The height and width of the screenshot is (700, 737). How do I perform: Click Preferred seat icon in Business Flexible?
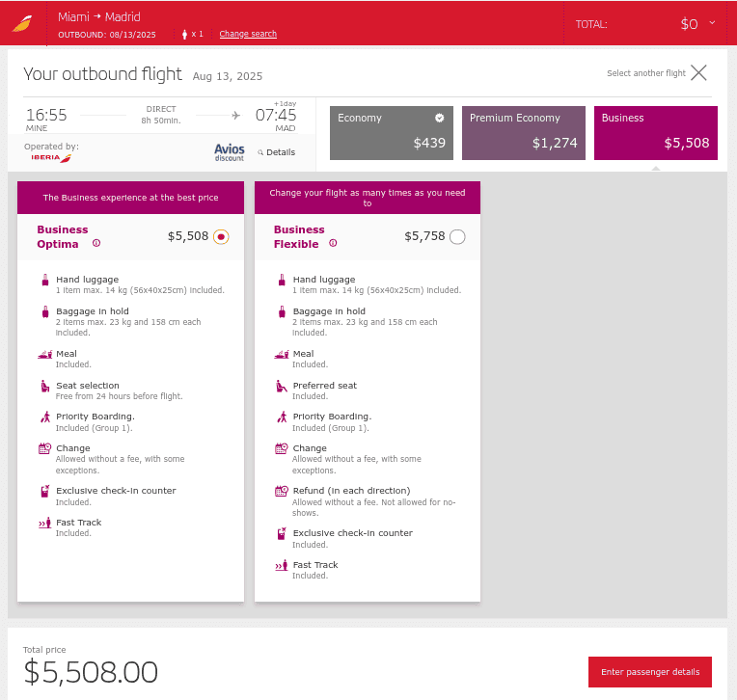[281, 387]
